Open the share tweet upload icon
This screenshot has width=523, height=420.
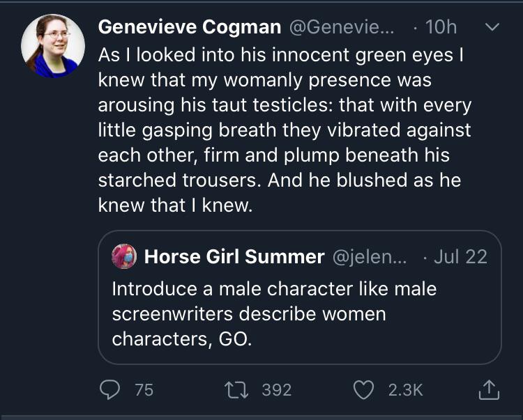point(489,389)
